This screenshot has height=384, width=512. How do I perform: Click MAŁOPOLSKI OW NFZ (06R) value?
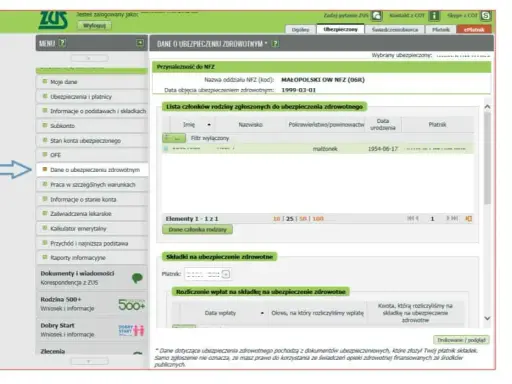323,80
